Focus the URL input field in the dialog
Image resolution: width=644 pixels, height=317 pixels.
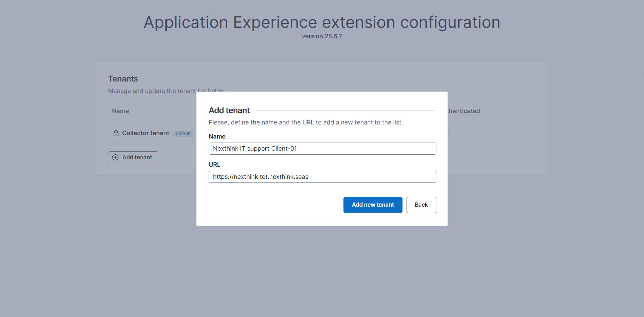click(x=322, y=177)
